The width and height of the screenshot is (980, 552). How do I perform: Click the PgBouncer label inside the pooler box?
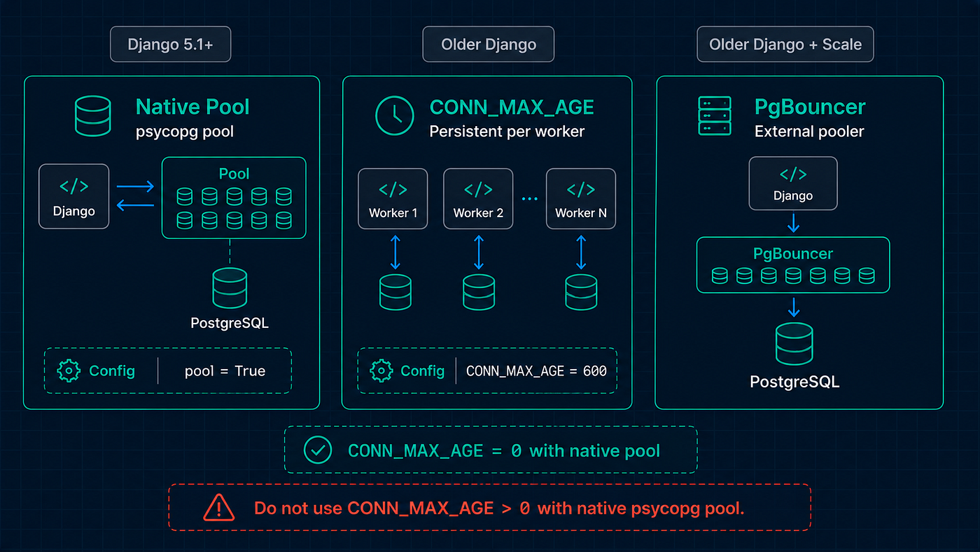pos(793,254)
